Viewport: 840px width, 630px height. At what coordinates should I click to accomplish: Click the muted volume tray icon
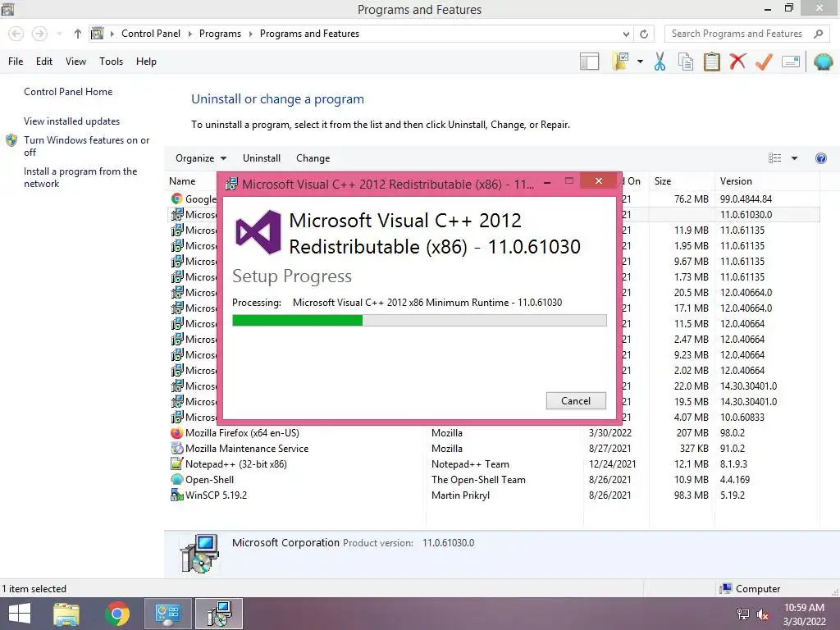point(763,614)
